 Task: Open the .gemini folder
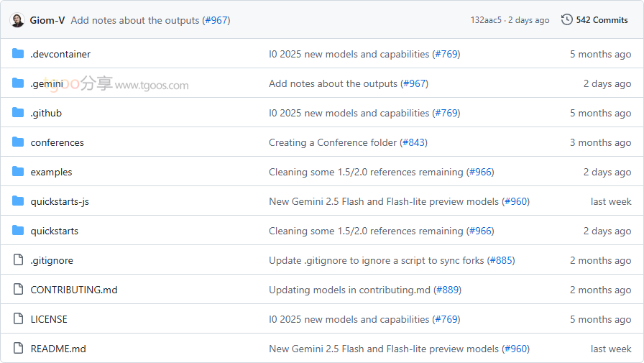[x=47, y=83]
